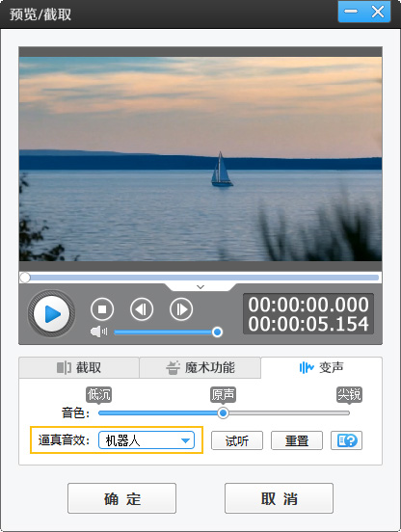The image size is (401, 532).
Task: Click the 截取 tab scissors icon
Action: (64, 367)
